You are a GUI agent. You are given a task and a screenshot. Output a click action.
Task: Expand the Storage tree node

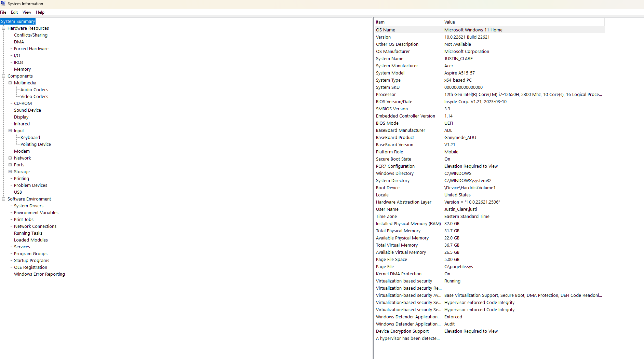(x=10, y=172)
